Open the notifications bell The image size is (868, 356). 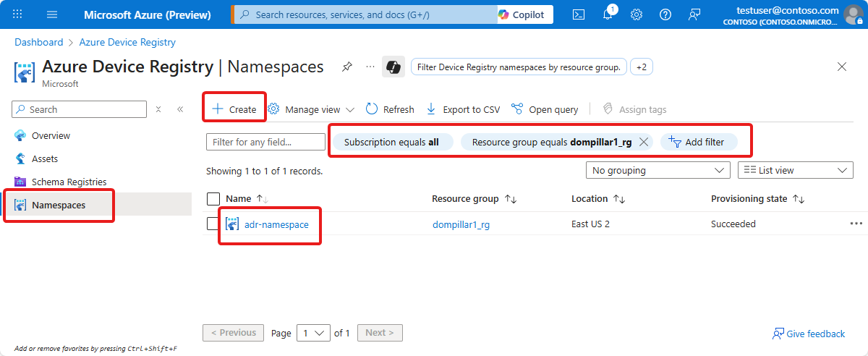(608, 14)
